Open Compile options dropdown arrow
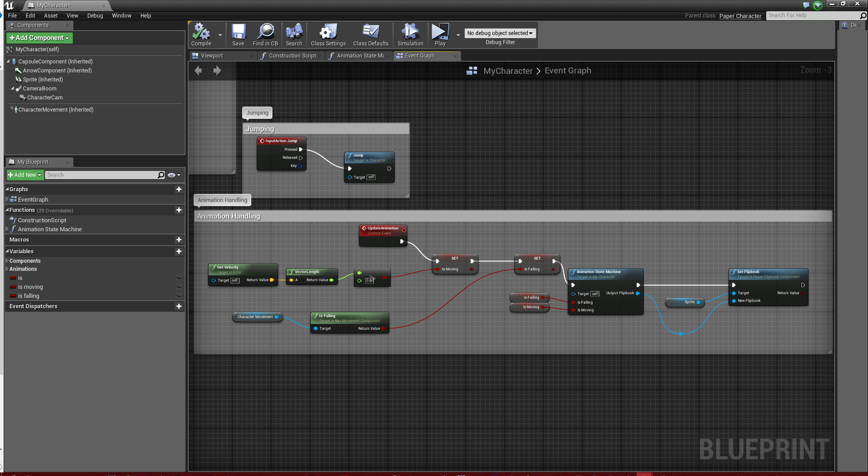The image size is (868, 476). tap(220, 35)
